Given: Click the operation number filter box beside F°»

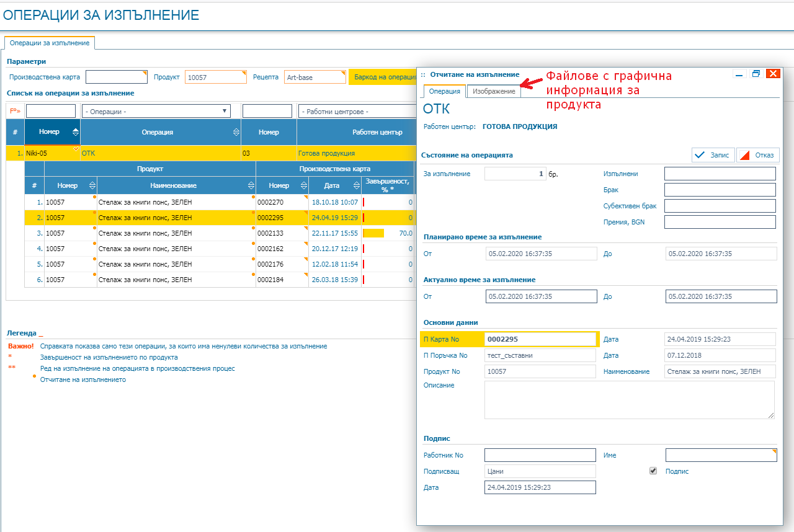Looking at the screenshot, I should point(50,111).
